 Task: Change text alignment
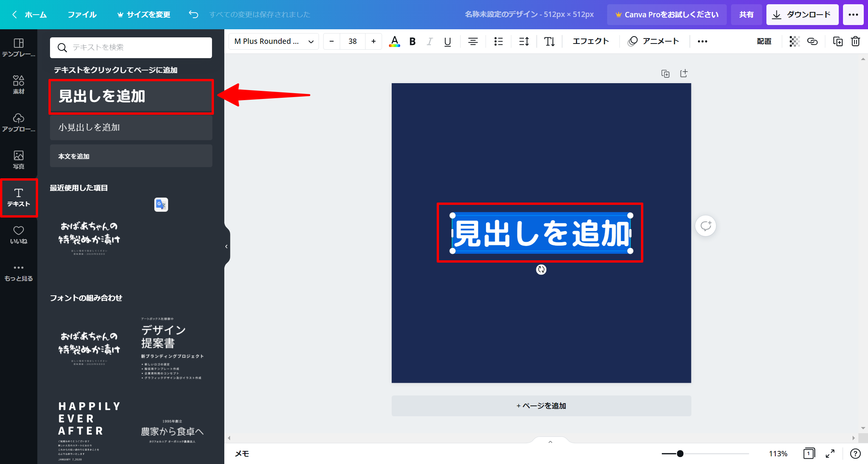pos(473,41)
